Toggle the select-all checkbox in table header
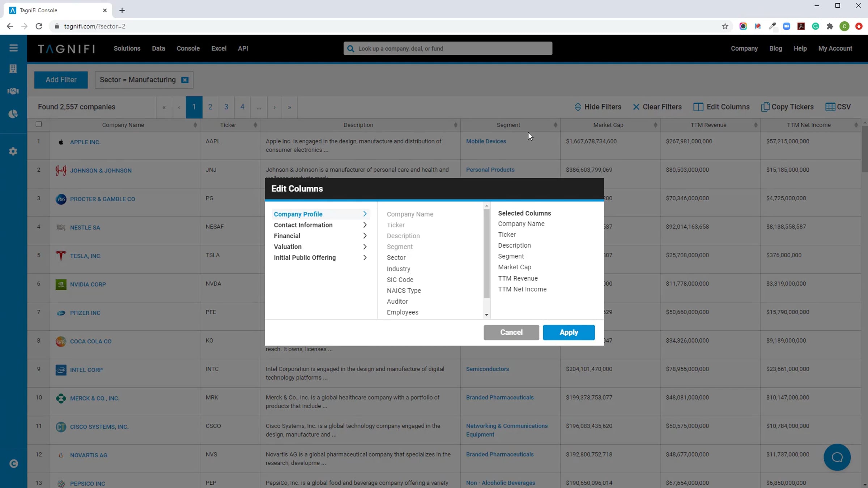The height and width of the screenshot is (488, 868). 39,124
